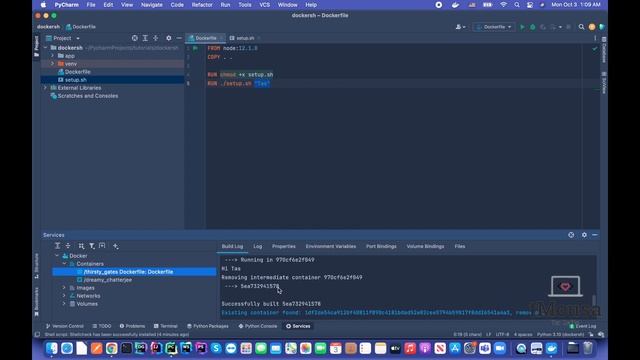Open Services panel settings gear
The image size is (640, 360).
[584, 235]
